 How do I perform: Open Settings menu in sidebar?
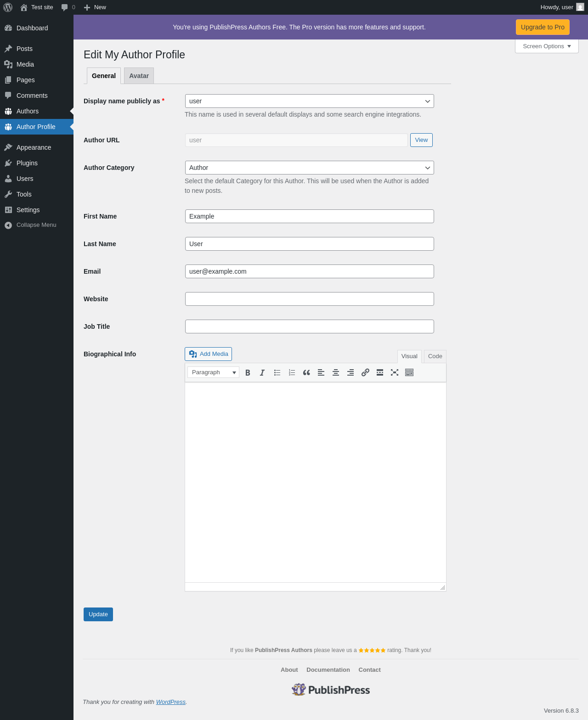pyautogui.click(x=37, y=210)
